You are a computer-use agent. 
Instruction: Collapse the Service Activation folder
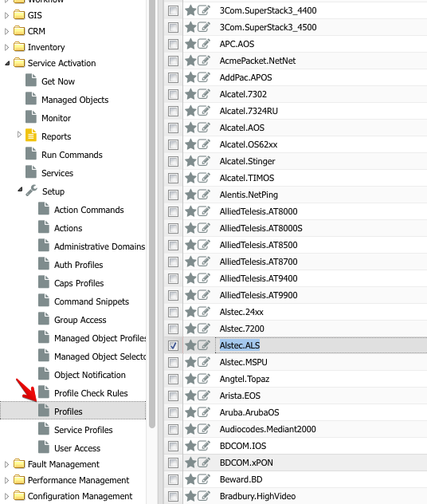tap(6, 63)
